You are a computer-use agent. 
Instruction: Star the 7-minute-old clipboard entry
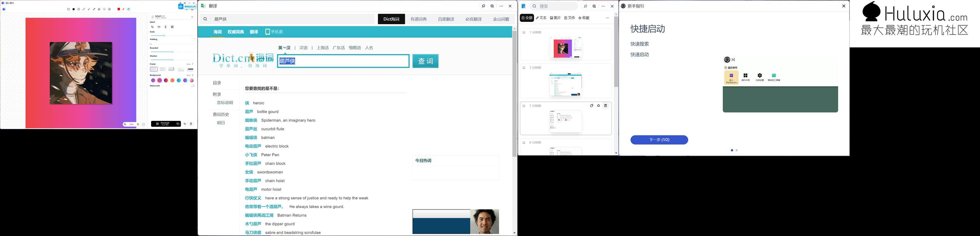[x=599, y=106]
